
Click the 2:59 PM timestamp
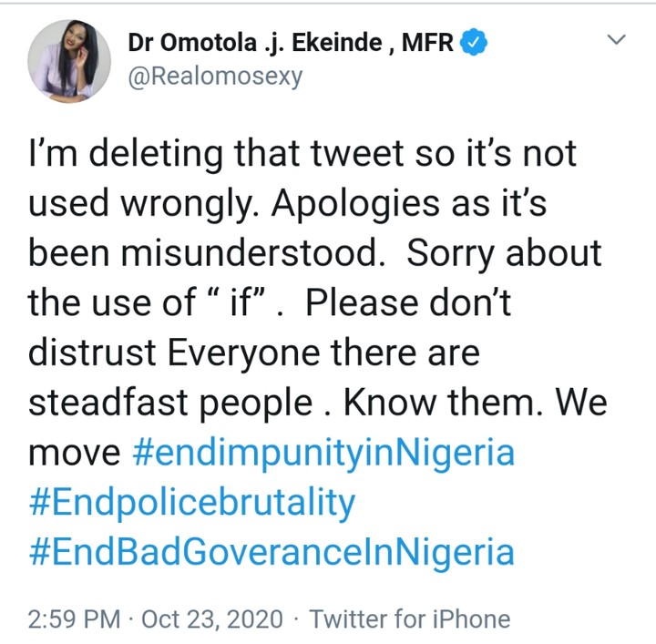pos(74,619)
